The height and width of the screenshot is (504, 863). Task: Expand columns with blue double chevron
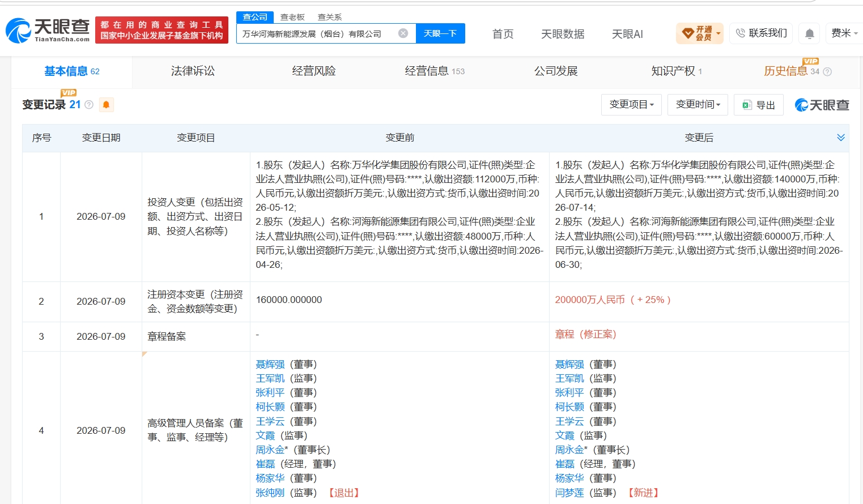(x=841, y=138)
